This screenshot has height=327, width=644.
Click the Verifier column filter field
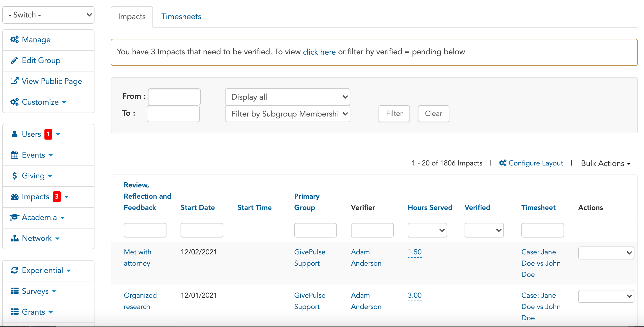coord(372,230)
